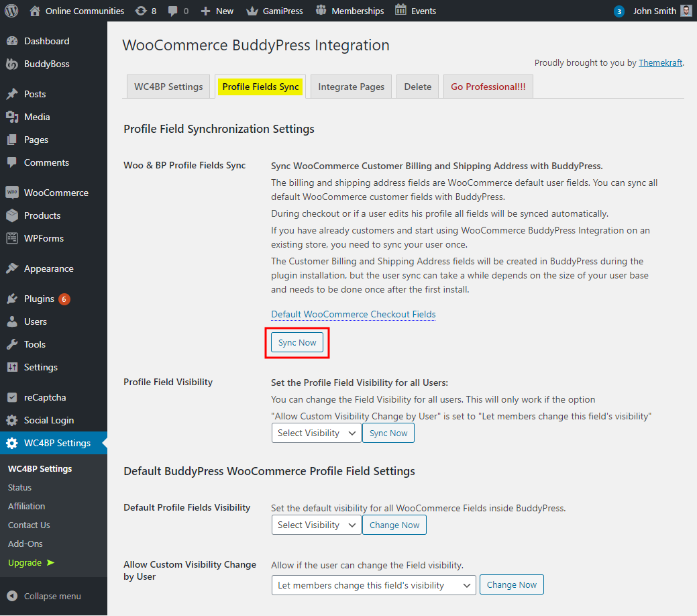Expand the members field visibility dropdown
Image resolution: width=697 pixels, height=616 pixels.
(x=373, y=584)
